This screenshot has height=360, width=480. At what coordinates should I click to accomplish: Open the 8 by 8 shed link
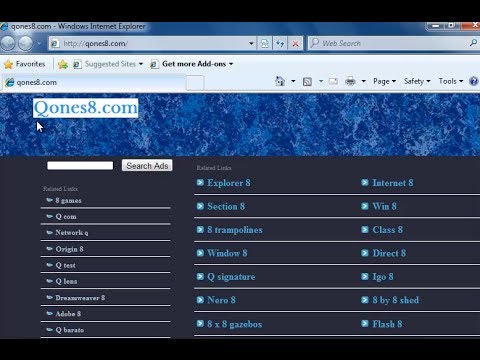tap(395, 300)
